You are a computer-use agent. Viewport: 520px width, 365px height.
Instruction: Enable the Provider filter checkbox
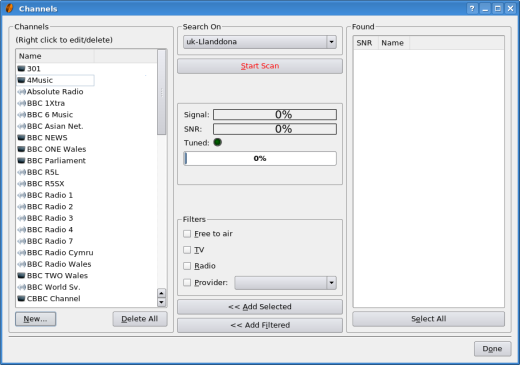coord(187,282)
